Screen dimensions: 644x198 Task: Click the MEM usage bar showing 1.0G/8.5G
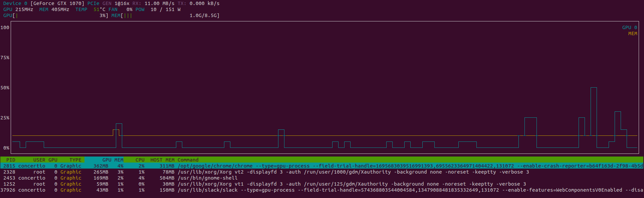166,15
